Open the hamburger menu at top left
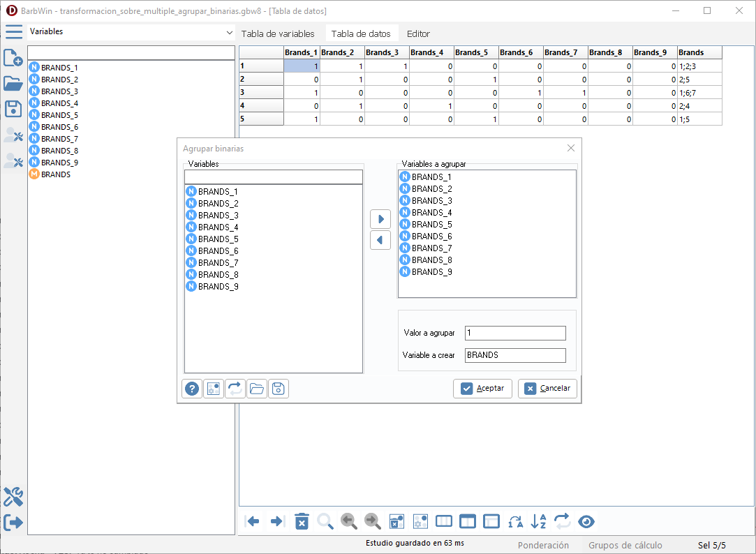This screenshot has width=756, height=554. tap(13, 32)
